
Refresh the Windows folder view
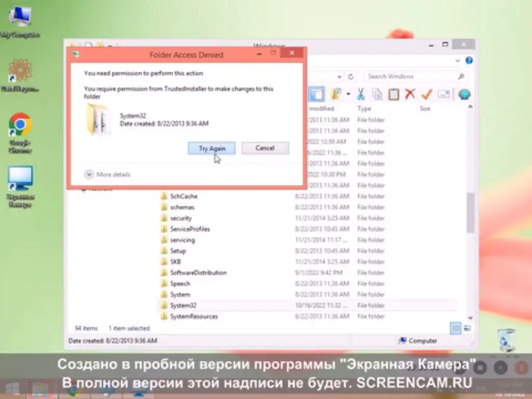[x=351, y=77]
